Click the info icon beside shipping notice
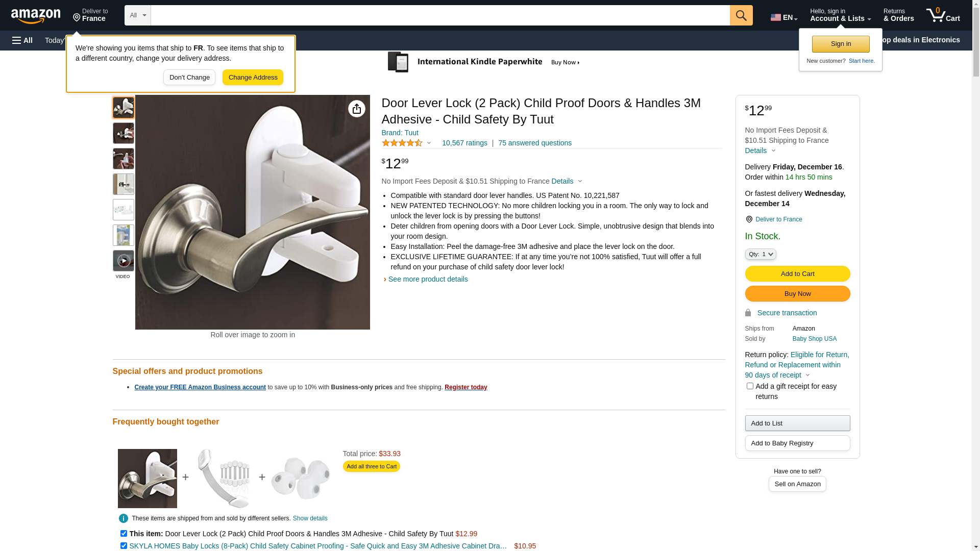Image resolution: width=980 pixels, height=551 pixels. tap(124, 518)
